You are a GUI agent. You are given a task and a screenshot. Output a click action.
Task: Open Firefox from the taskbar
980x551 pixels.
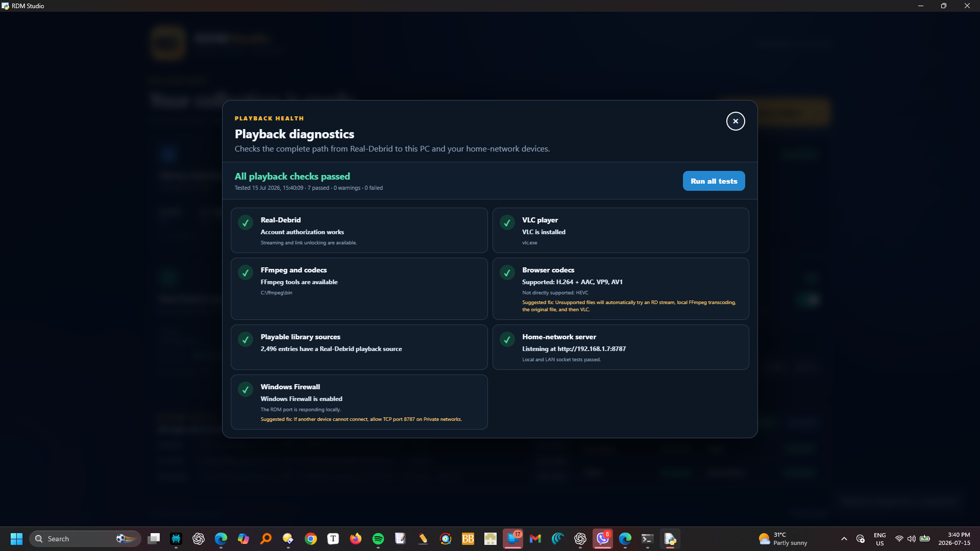click(x=356, y=539)
